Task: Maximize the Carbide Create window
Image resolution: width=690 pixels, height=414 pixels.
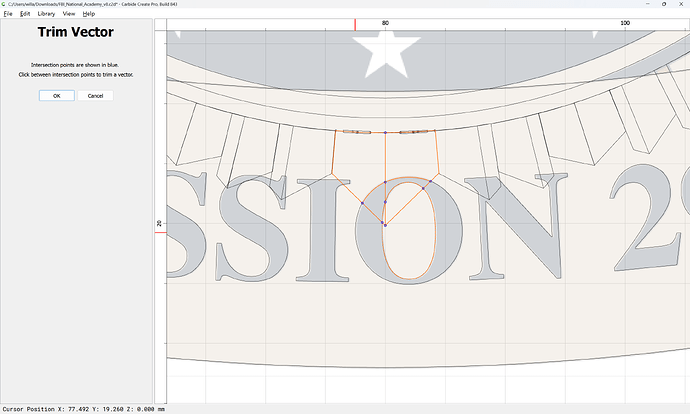Action: (664, 4)
